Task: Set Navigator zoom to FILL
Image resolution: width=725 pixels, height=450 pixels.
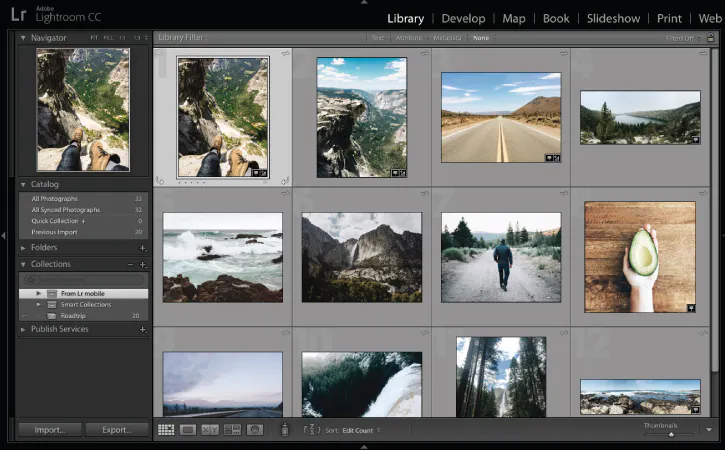Action: (108, 38)
